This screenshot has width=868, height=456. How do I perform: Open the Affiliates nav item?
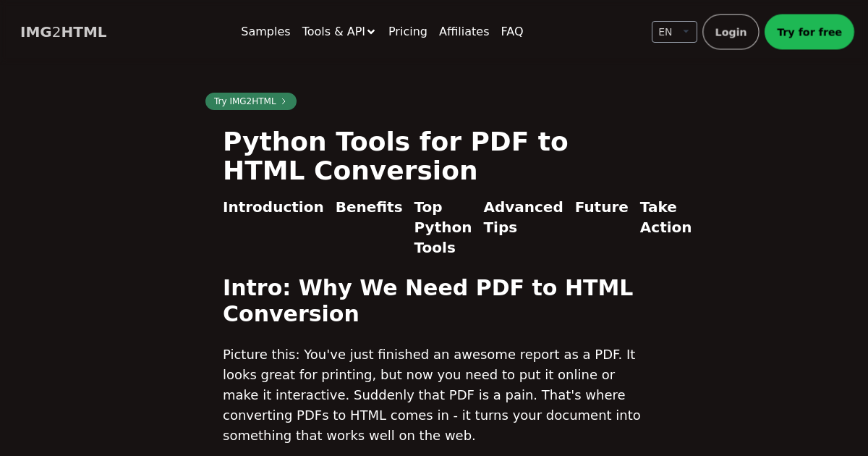[x=464, y=32]
